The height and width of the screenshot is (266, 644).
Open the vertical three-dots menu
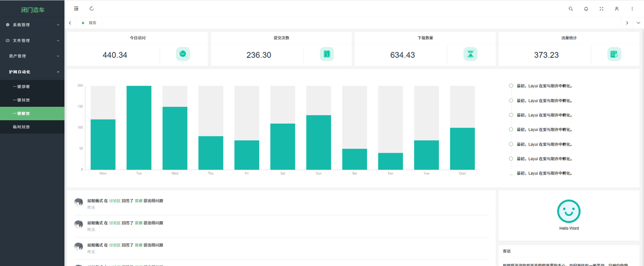pyautogui.click(x=632, y=9)
